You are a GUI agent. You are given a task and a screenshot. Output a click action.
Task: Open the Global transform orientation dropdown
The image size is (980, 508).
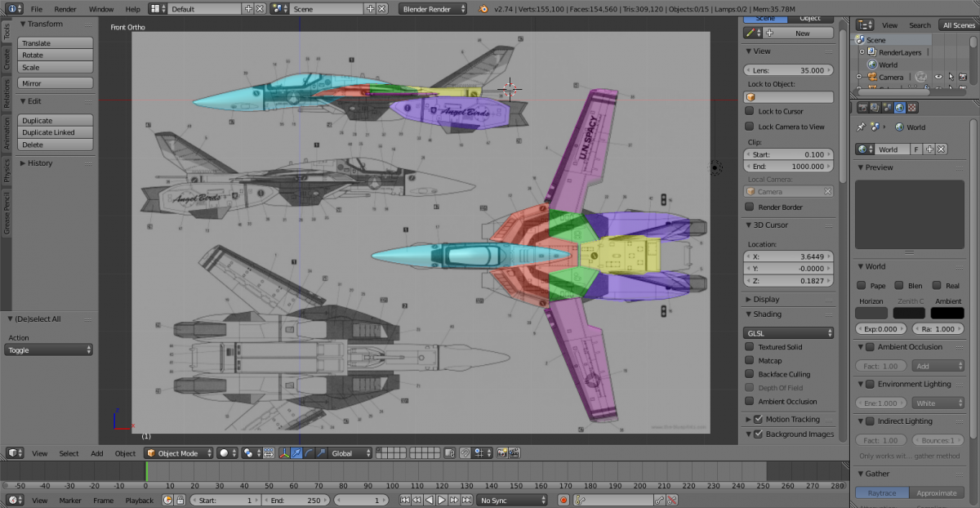point(351,453)
